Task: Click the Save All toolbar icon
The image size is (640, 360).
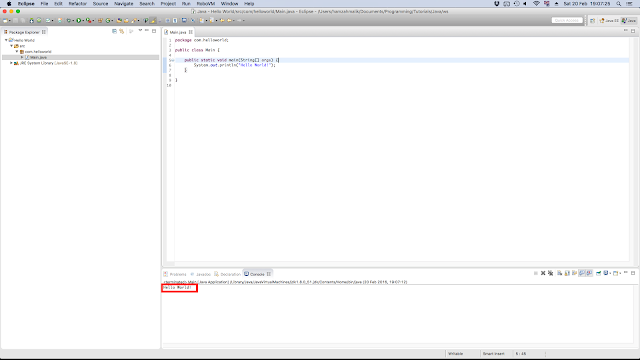Action: [22, 20]
